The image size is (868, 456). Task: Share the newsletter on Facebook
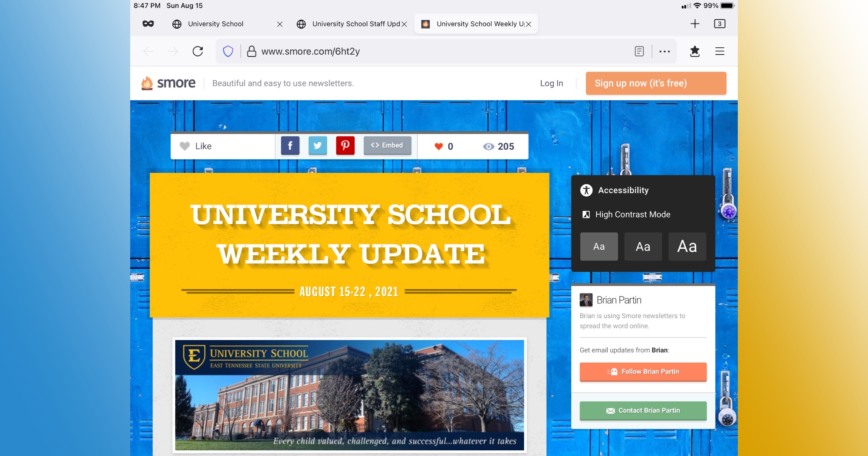[290, 145]
